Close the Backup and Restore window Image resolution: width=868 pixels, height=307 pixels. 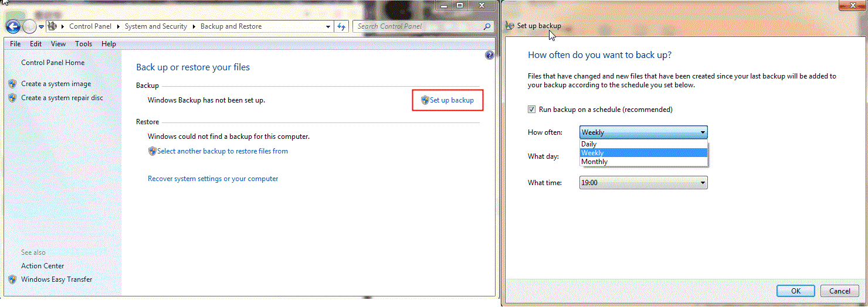pyautogui.click(x=481, y=5)
